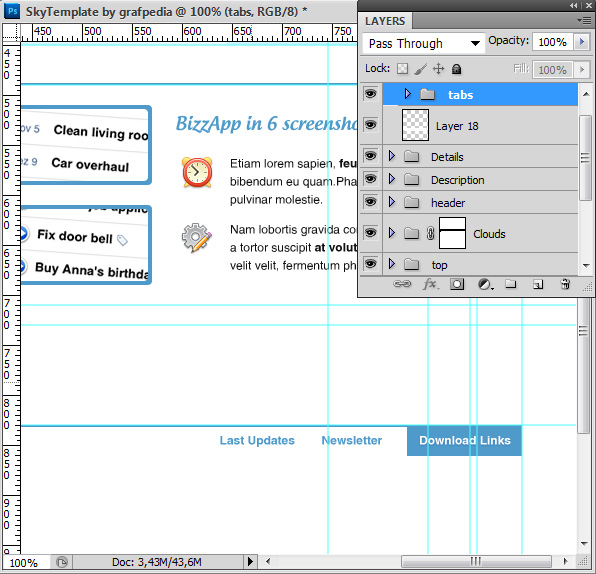Click Create new layer icon
596x574 pixels.
click(538, 284)
